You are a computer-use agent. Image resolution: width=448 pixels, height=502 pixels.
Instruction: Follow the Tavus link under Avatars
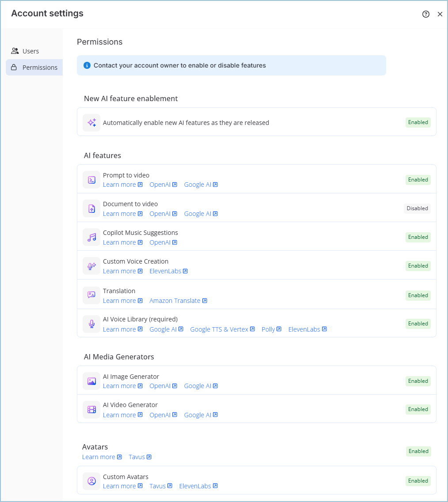pos(140,457)
